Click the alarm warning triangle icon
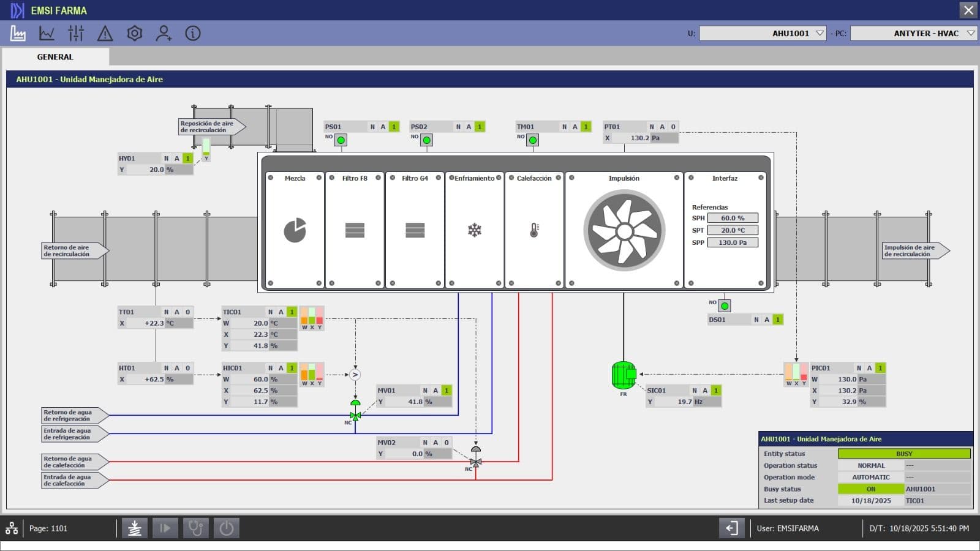Viewport: 980px width, 551px height. (105, 33)
